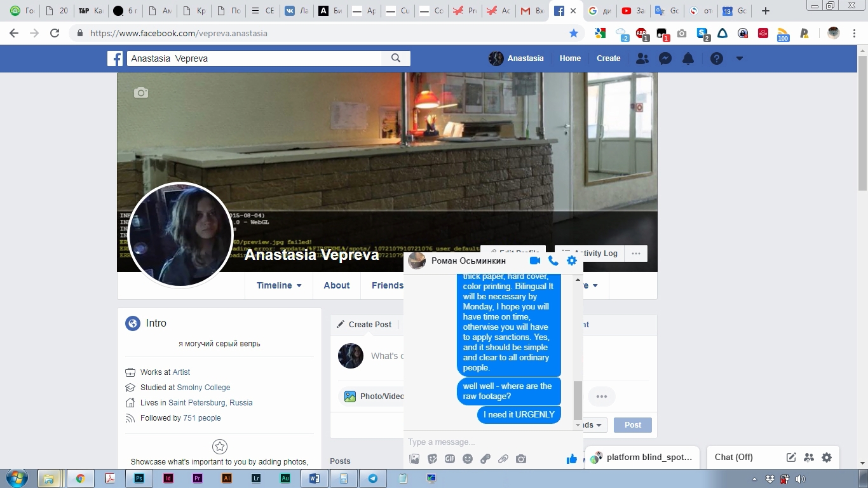Screen dimensions: 868x488
Task: Update cover photo via camera icon
Action: (141, 93)
